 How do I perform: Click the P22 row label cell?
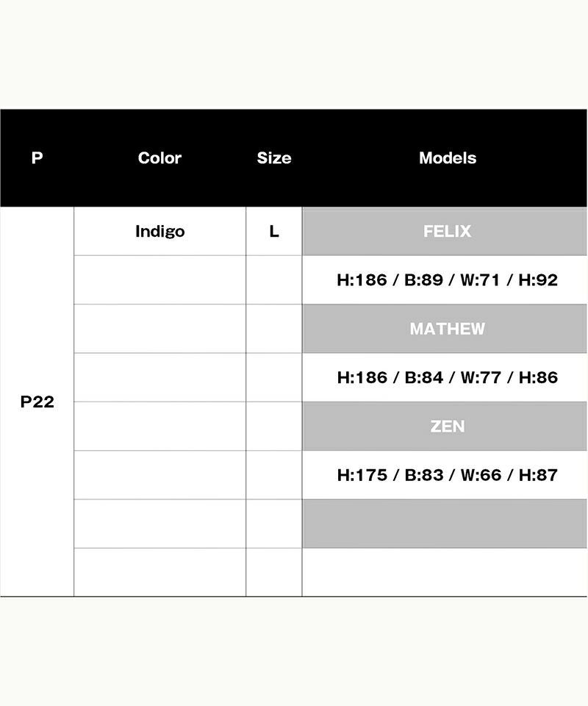(37, 402)
